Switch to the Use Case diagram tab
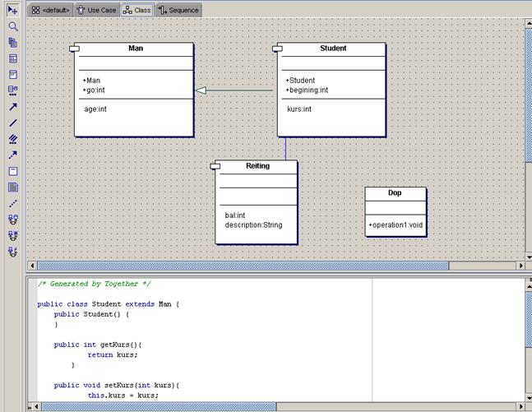 click(97, 10)
